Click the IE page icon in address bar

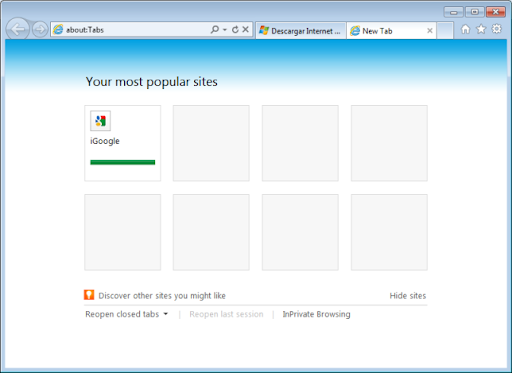tap(58, 30)
